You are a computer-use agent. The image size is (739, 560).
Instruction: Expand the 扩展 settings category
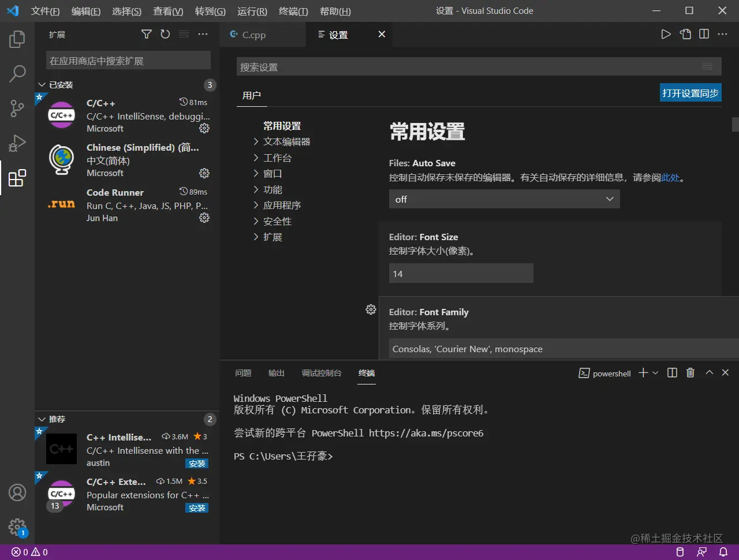(256, 237)
